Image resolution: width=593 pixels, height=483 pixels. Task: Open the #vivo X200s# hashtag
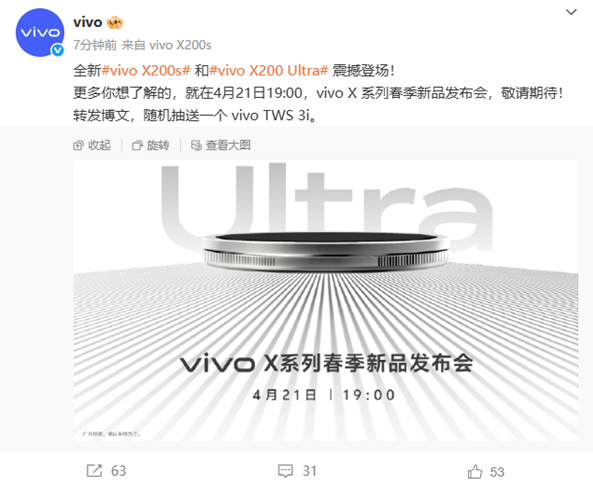click(146, 70)
